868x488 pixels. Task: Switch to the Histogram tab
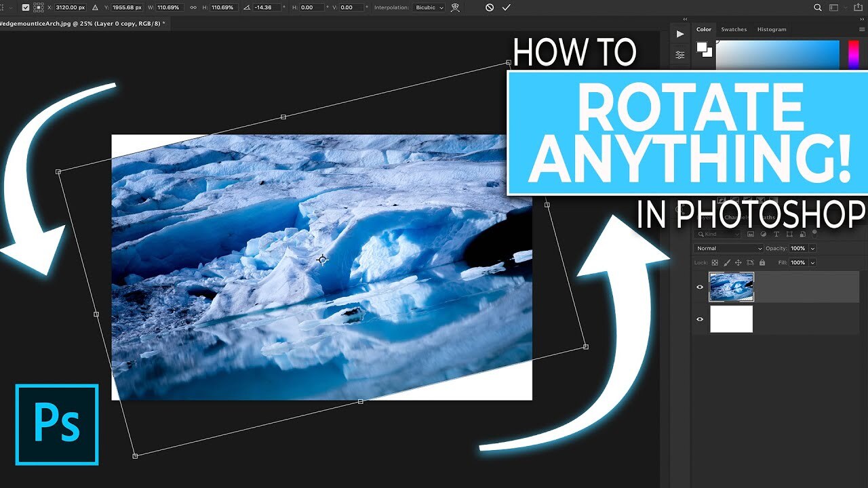[772, 29]
